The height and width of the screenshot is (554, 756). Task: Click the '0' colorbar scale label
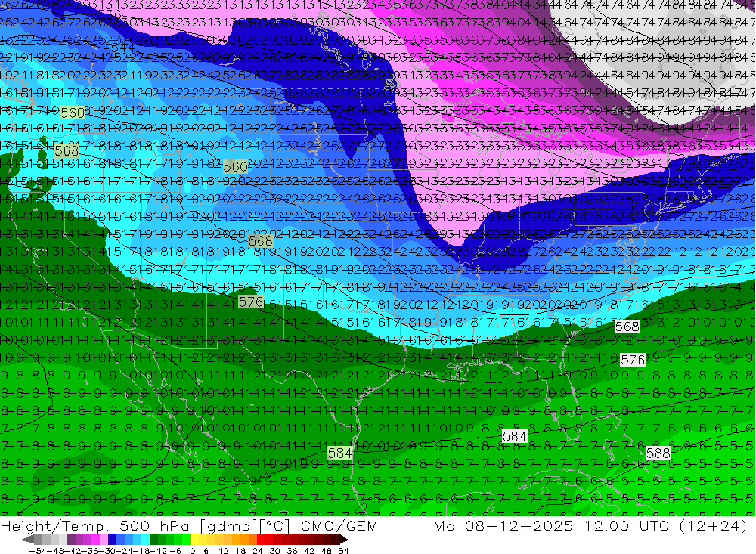[192, 551]
